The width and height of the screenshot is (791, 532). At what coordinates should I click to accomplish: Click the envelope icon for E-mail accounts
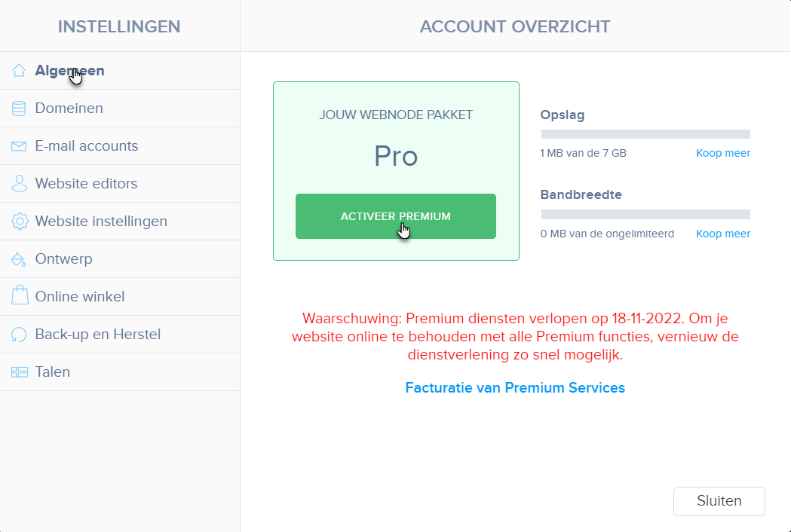tap(19, 146)
